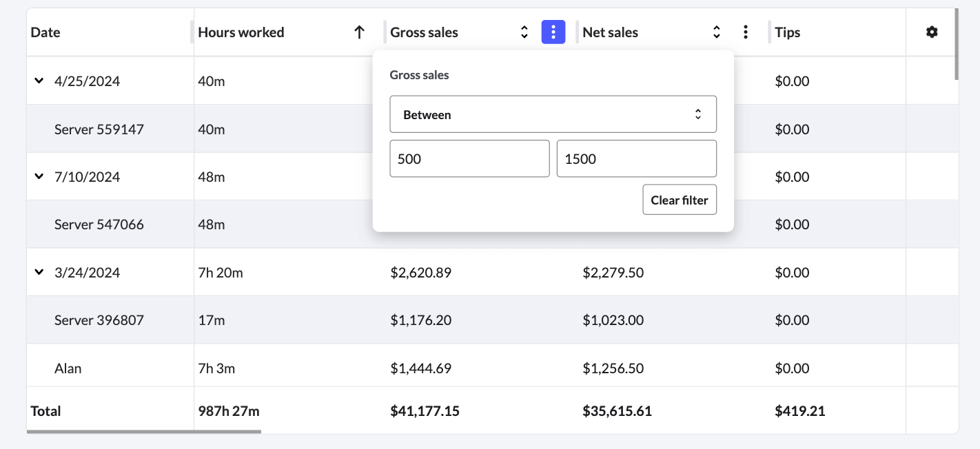
Task: Open the blue kebab menu on Gross sales
Action: [553, 32]
